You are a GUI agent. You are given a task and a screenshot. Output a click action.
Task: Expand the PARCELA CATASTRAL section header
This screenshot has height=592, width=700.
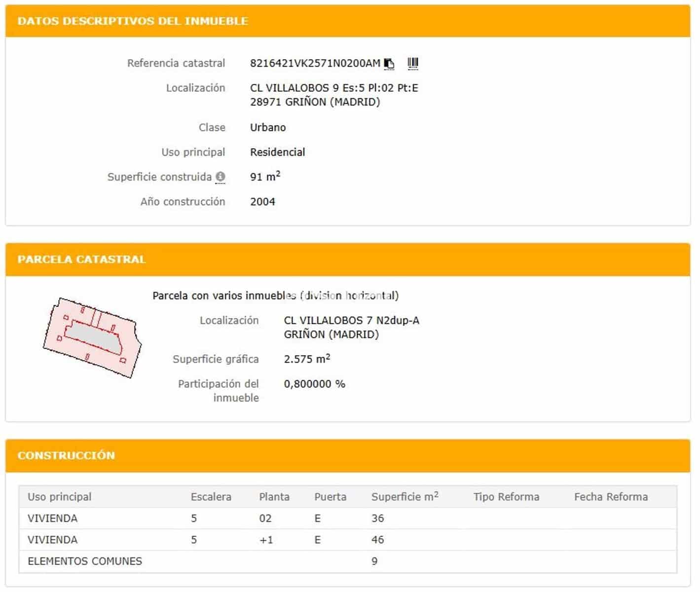[x=82, y=259]
